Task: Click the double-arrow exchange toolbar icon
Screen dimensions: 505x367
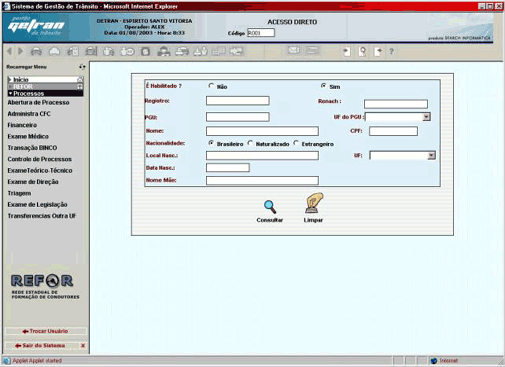Action: click(237, 51)
